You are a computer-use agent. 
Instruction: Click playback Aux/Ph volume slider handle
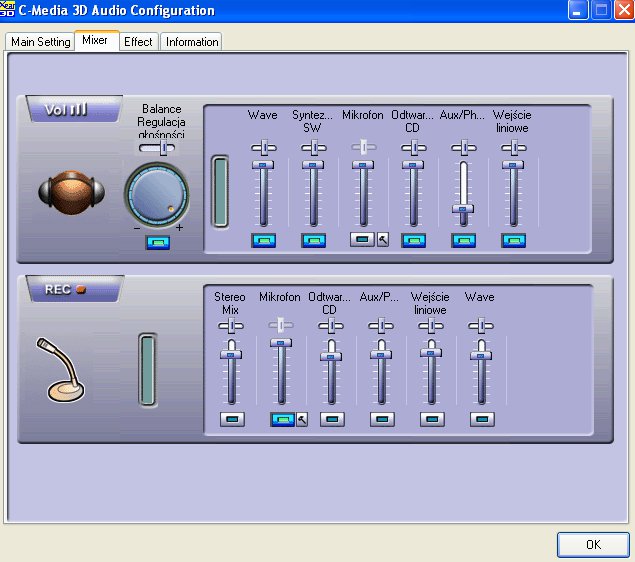point(463,209)
